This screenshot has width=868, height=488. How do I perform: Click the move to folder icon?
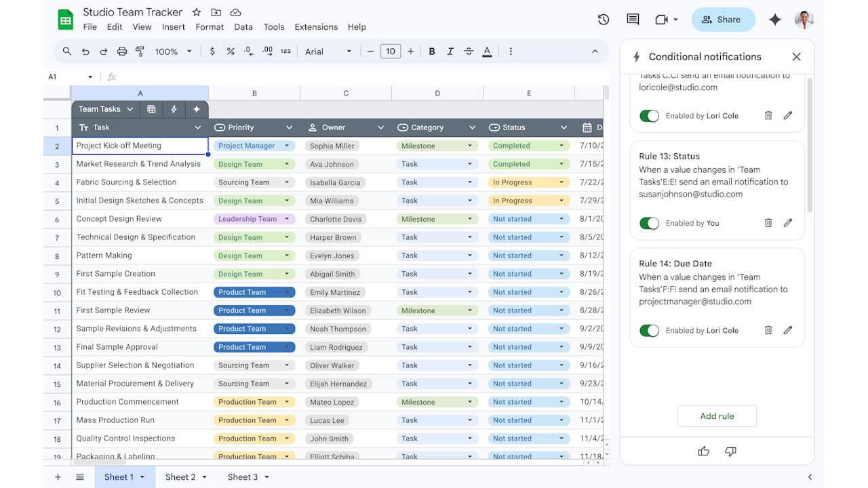coord(216,12)
